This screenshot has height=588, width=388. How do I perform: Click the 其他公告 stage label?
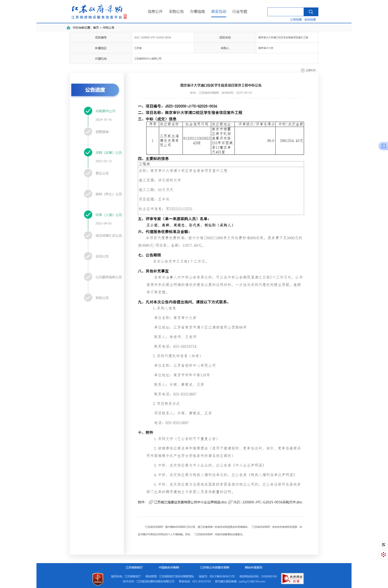click(102, 298)
